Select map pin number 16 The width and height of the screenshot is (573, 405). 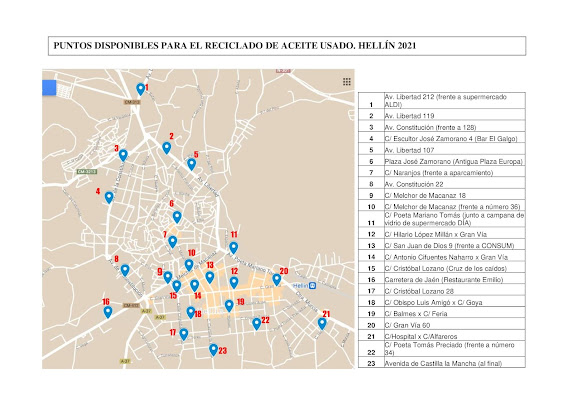pyautogui.click(x=108, y=312)
